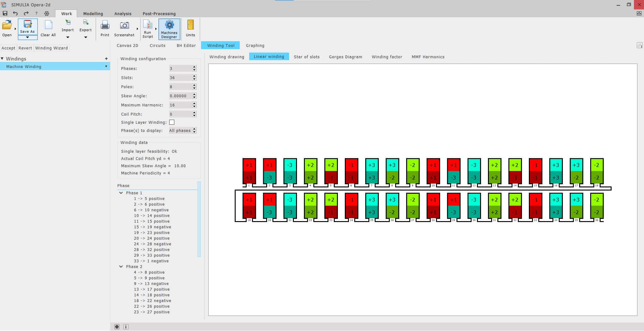Image resolution: width=644 pixels, height=331 pixels.
Task: Open the Winding factor tab
Action: (x=387, y=57)
